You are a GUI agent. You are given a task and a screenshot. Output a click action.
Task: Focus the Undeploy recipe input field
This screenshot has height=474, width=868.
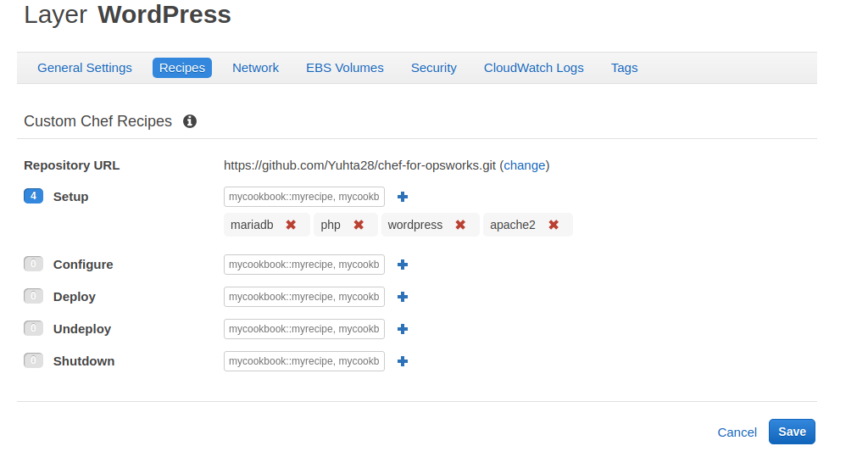pos(304,329)
